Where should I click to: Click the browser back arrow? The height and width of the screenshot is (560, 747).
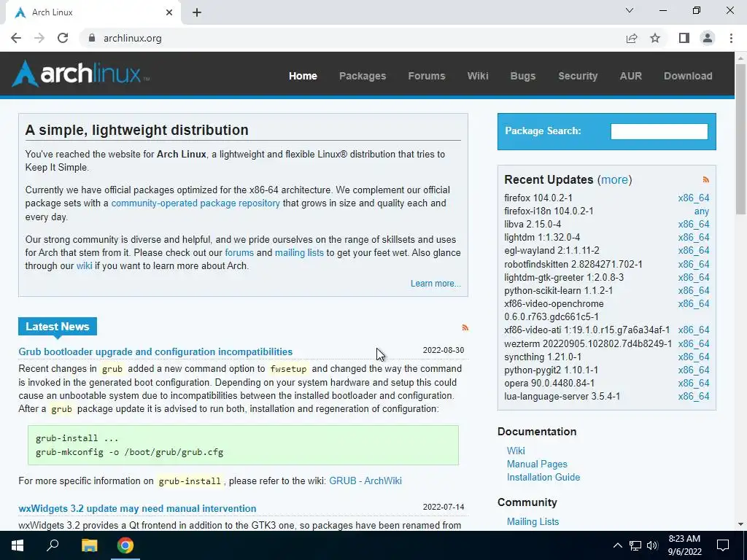[16, 38]
